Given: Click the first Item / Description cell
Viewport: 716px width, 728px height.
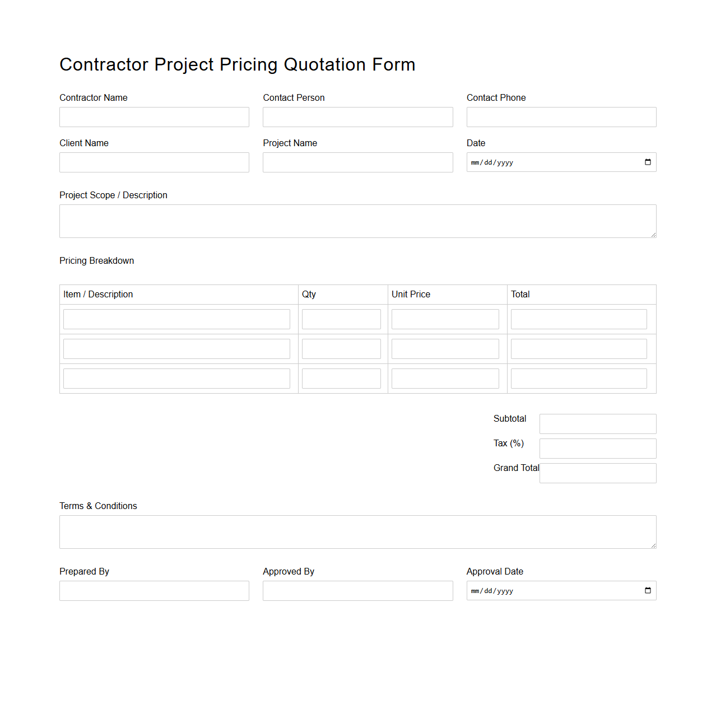Looking at the screenshot, I should tap(176, 319).
